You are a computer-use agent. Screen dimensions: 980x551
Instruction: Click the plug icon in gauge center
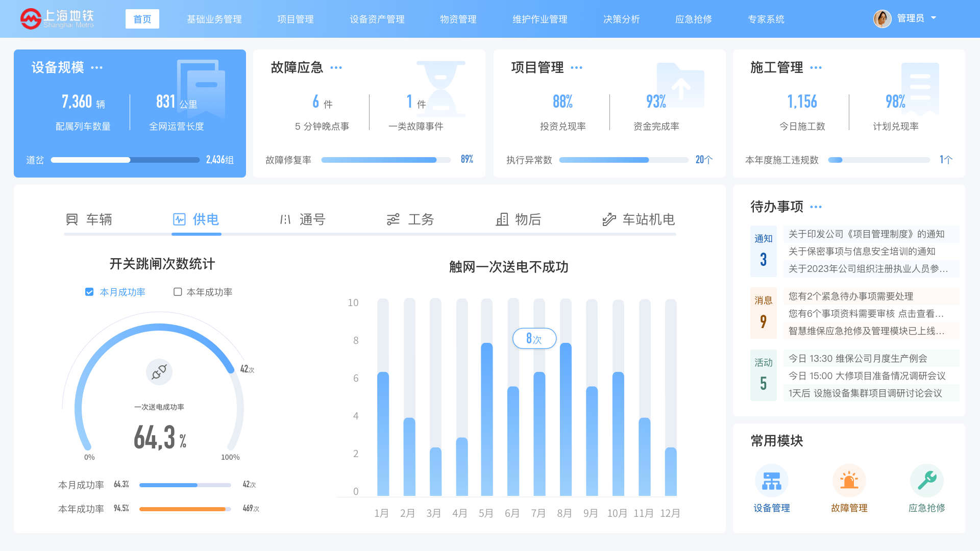click(x=159, y=371)
